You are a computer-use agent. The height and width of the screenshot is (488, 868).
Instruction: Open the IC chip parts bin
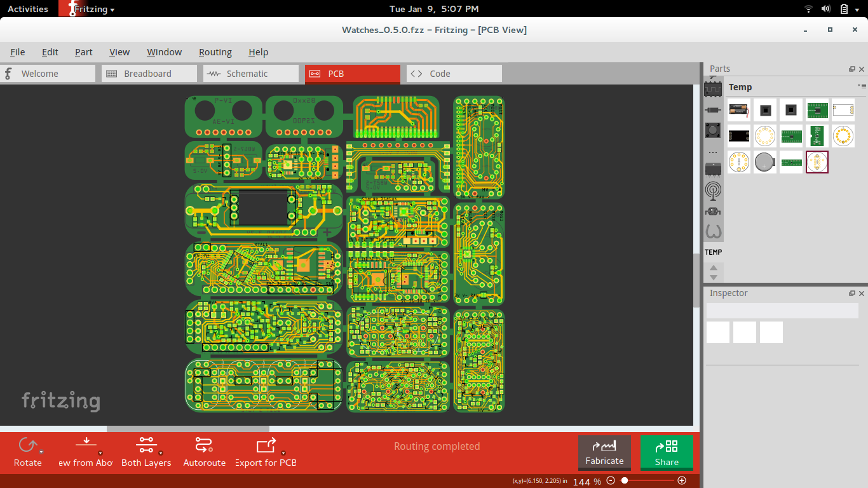click(713, 169)
